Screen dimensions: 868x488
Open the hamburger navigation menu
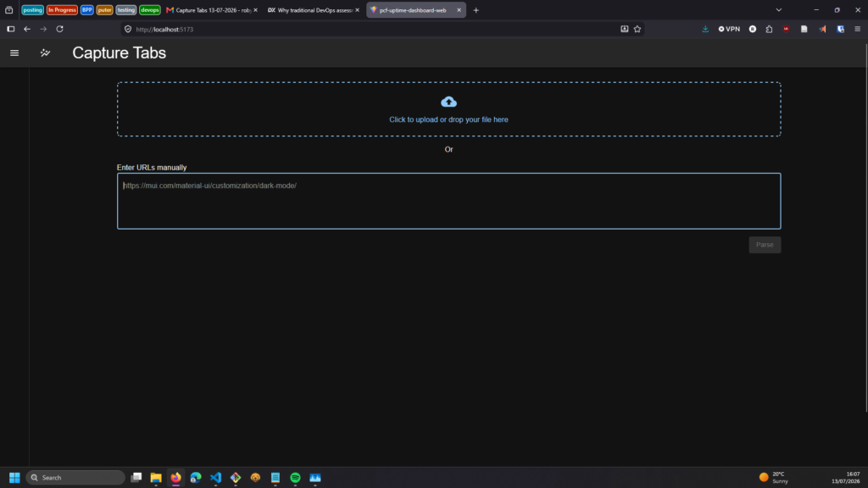click(14, 53)
